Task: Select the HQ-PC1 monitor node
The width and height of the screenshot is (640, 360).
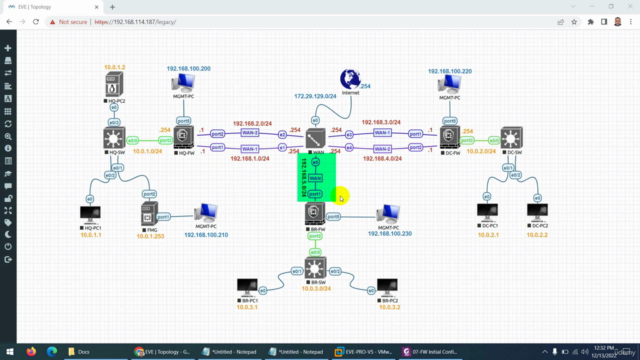Action: tap(90, 215)
